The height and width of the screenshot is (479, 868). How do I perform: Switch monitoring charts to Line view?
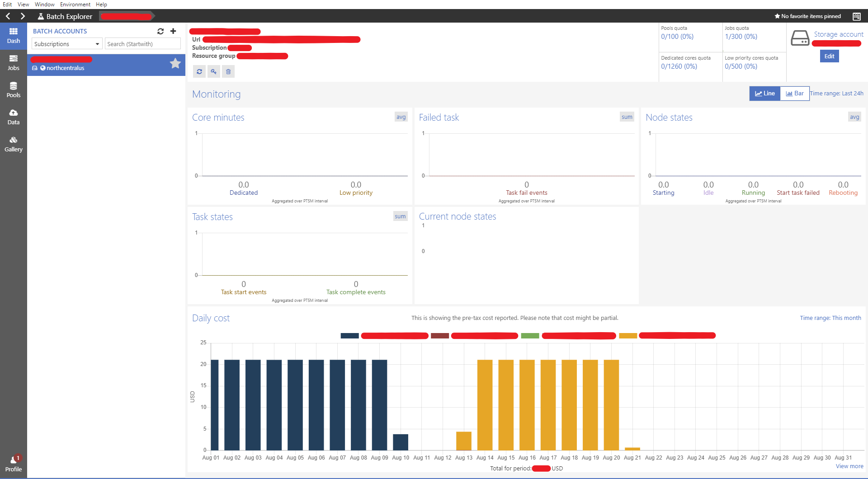tap(765, 94)
